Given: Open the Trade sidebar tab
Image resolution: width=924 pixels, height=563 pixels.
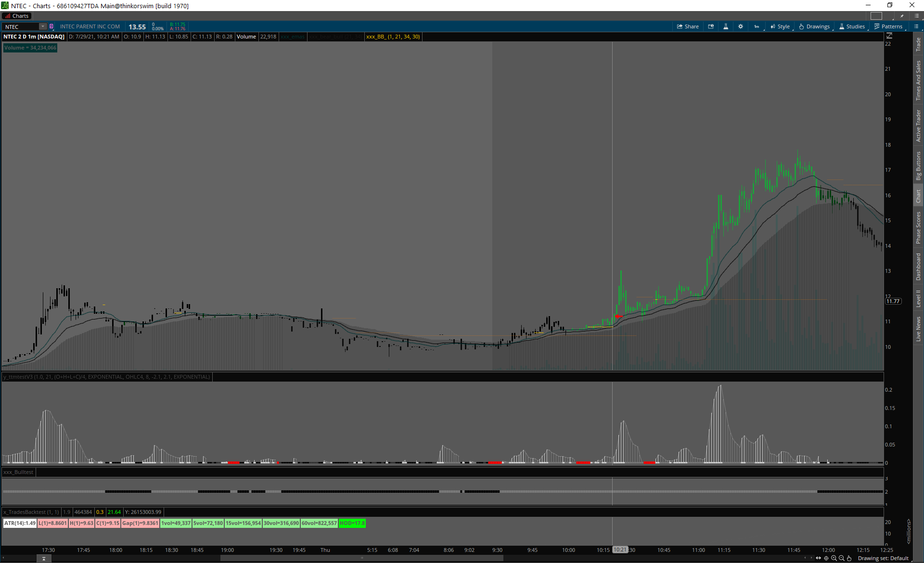Looking at the screenshot, I should click(918, 44).
